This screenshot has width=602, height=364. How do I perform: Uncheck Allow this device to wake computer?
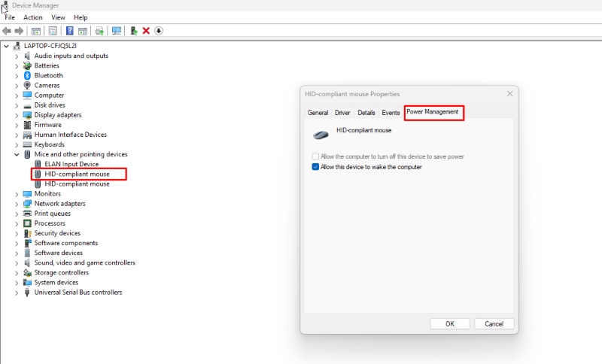tap(315, 167)
